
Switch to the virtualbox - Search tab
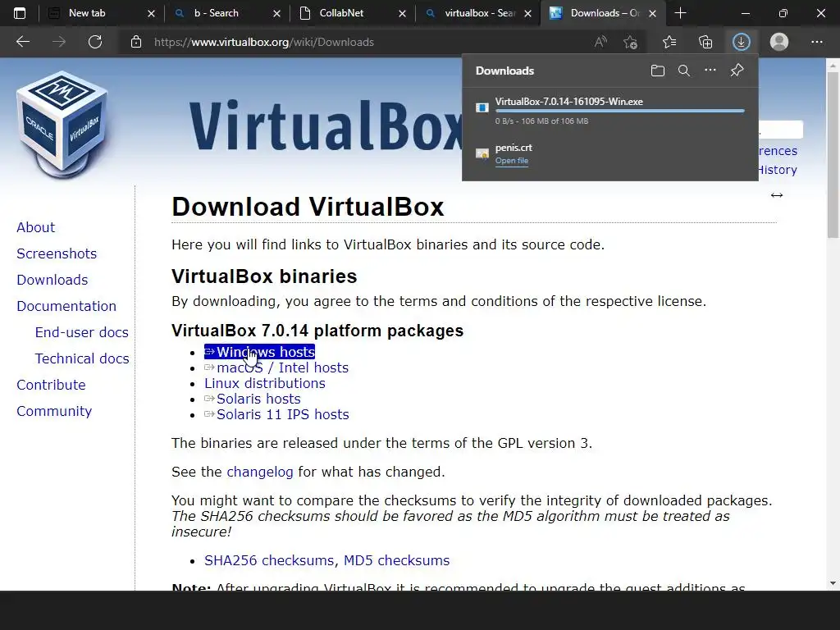[479, 13]
